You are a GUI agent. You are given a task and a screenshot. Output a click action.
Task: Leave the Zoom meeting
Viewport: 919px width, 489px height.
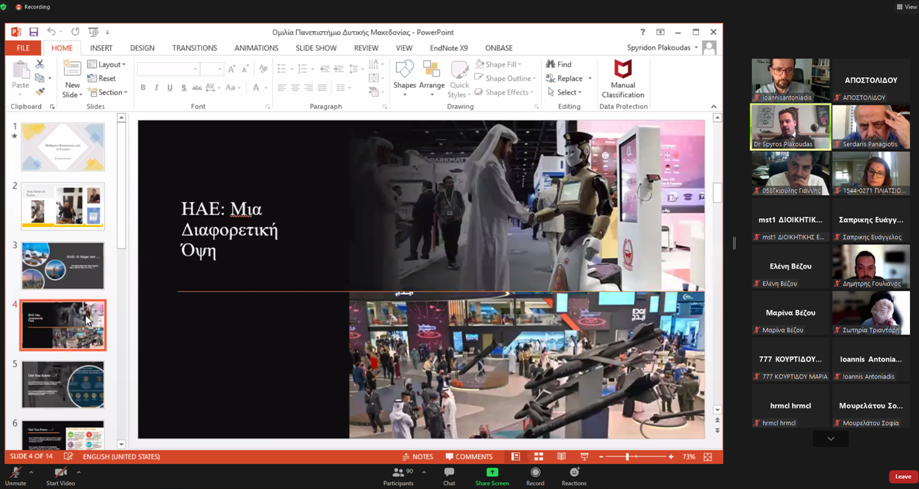pyautogui.click(x=903, y=477)
